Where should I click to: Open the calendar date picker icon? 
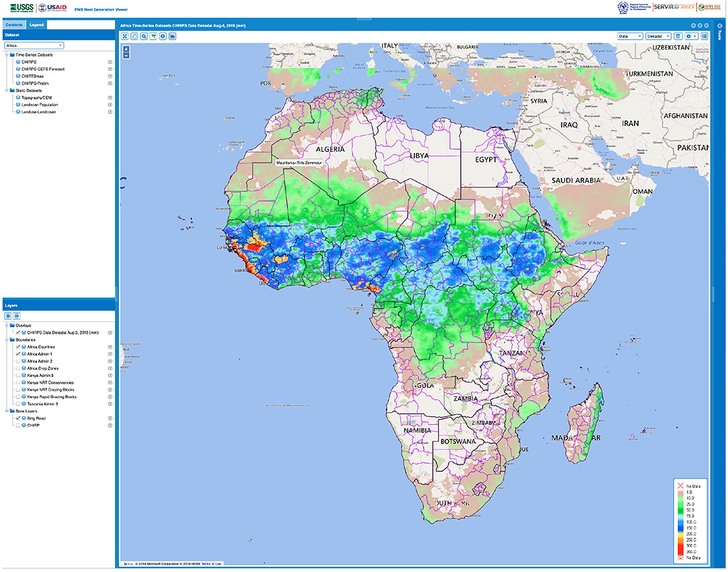point(678,36)
